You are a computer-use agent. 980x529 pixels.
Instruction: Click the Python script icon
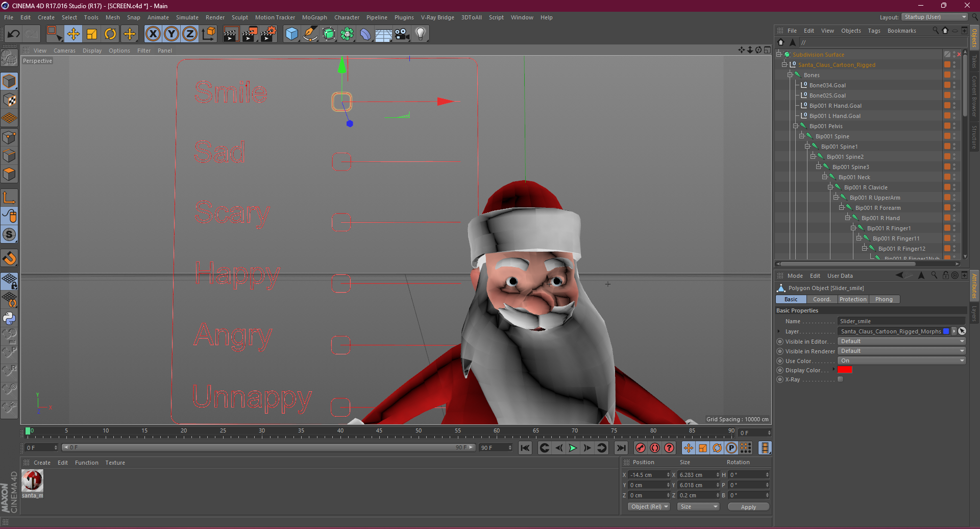[x=9, y=319]
